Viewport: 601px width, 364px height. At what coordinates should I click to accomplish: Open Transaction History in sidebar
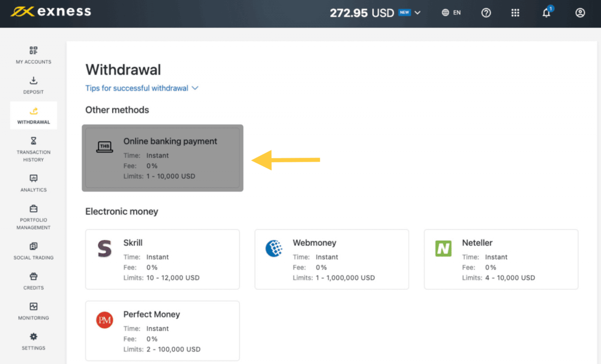33,149
